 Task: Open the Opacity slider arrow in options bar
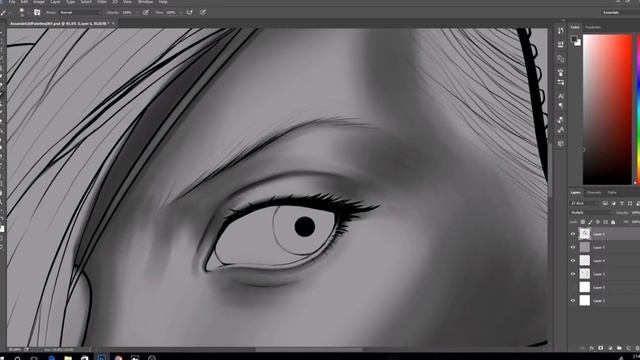click(136, 13)
